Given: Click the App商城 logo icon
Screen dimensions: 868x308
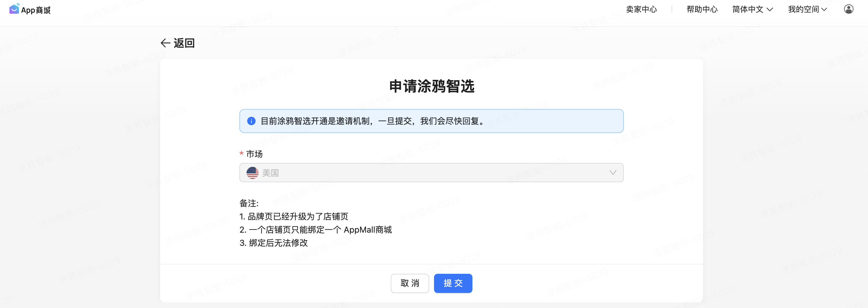Looking at the screenshot, I should click(x=14, y=9).
